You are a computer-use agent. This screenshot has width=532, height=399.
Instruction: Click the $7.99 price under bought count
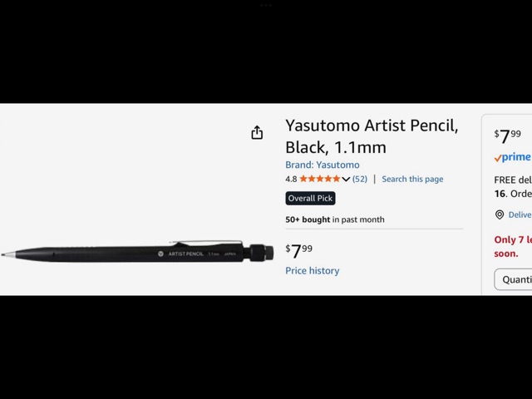pyautogui.click(x=298, y=251)
